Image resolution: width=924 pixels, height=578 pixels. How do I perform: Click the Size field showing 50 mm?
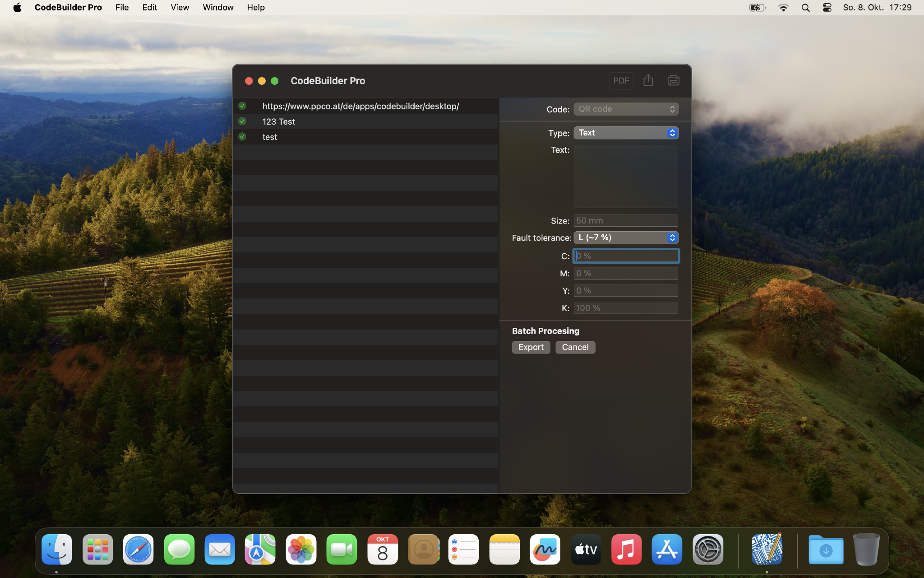[626, 220]
